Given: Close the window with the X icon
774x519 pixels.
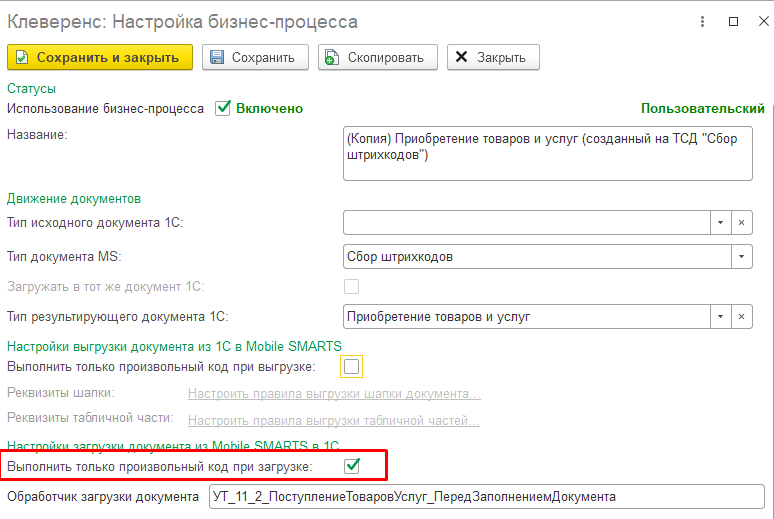Looking at the screenshot, I should (x=764, y=21).
